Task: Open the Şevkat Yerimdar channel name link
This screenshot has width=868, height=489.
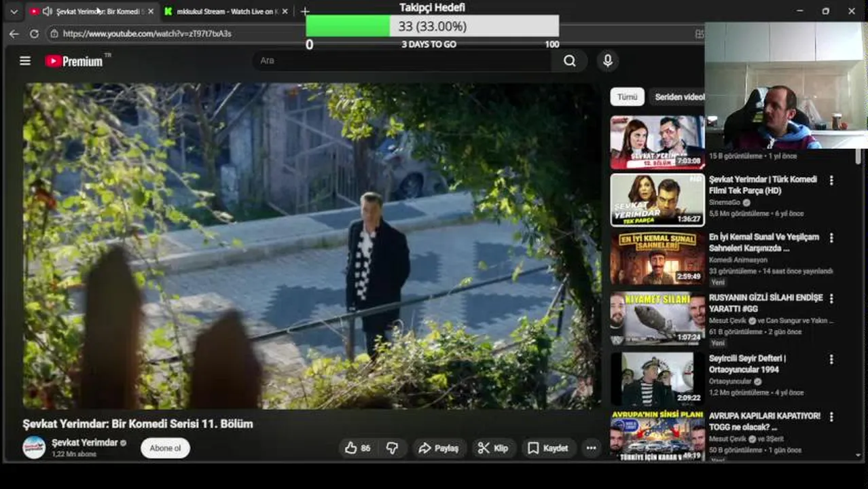Action: tap(85, 443)
